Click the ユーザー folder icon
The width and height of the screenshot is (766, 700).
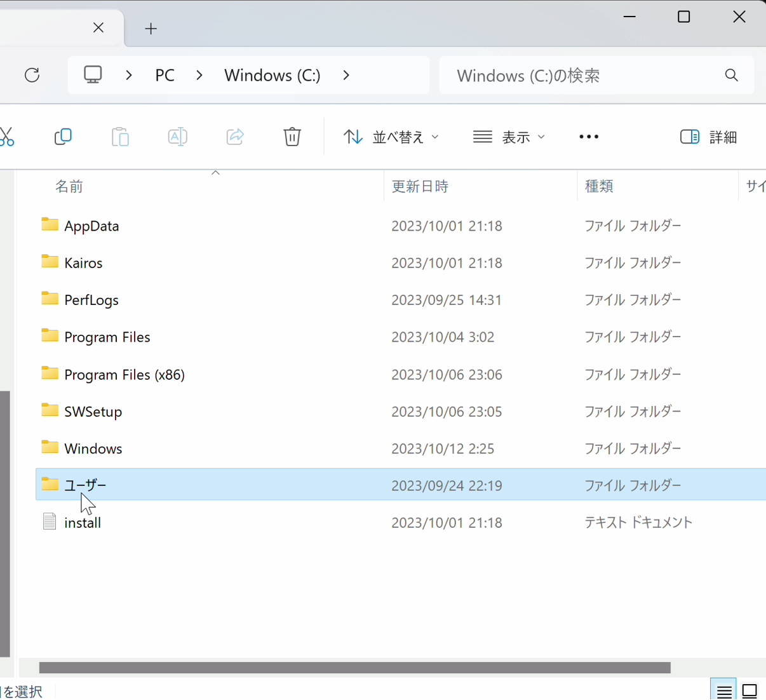(x=50, y=484)
